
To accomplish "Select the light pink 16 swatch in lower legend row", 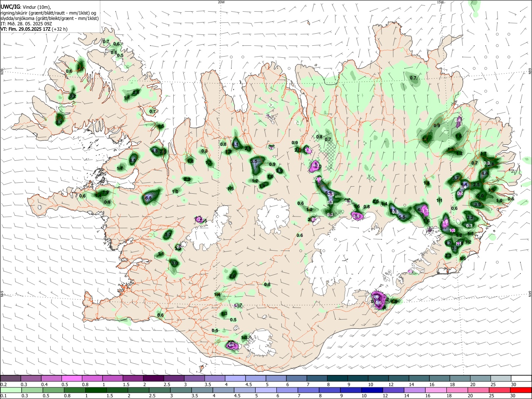I will [436, 390].
